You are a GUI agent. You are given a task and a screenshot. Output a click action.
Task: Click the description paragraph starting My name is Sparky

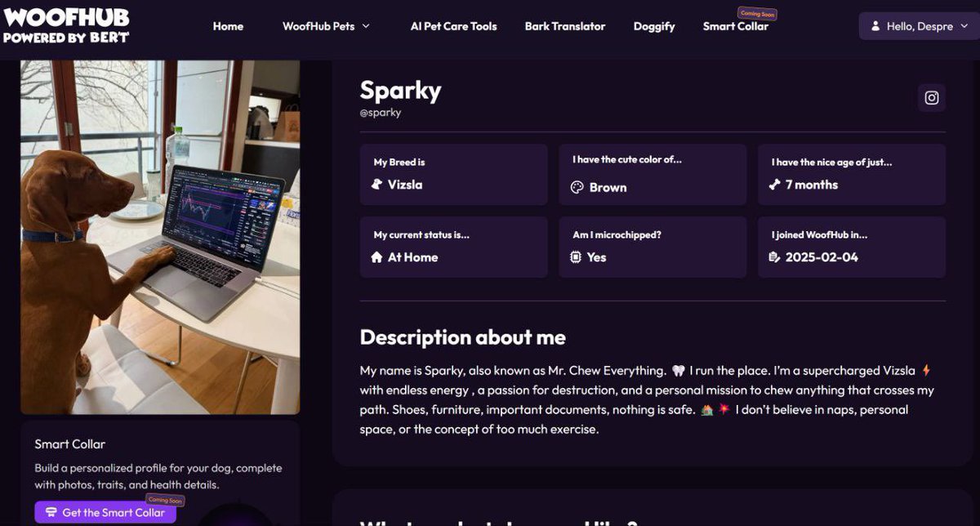(647, 400)
